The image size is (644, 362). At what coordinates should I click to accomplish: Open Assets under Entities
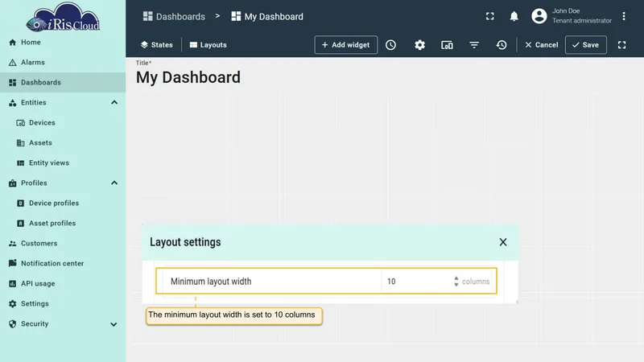[x=63, y=143]
